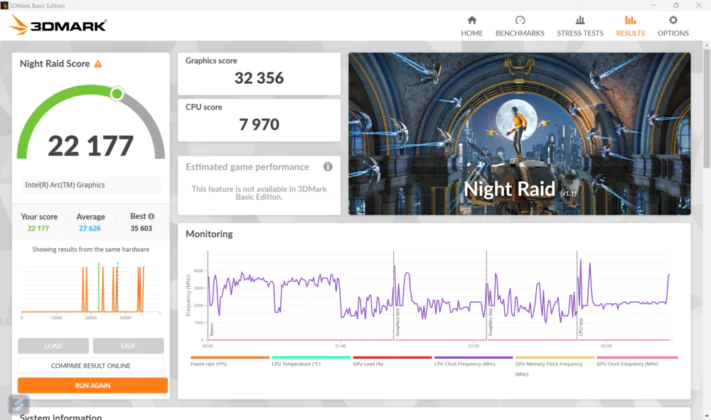Viewport: 711px width, 420px height.
Task: Click Your score value 22 177
Action: pos(38,228)
